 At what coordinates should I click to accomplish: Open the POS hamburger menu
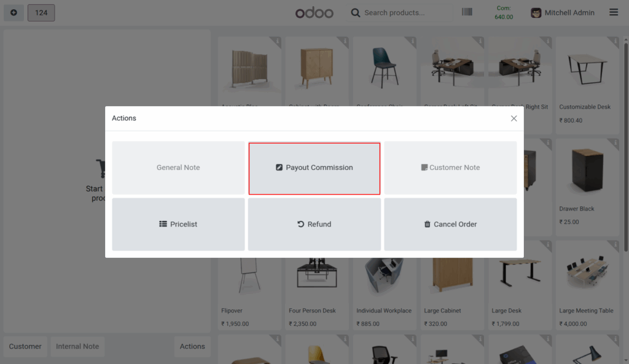(613, 12)
